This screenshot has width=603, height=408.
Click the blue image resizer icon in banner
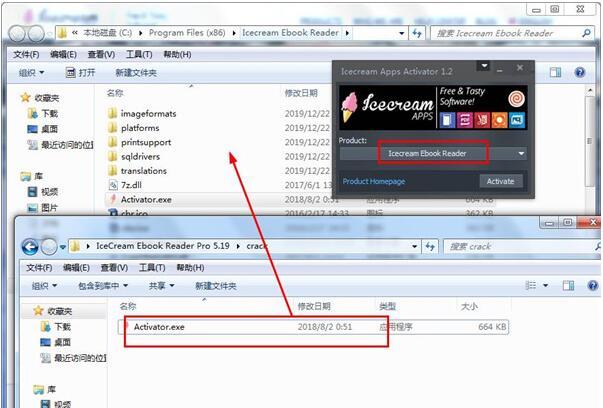click(x=517, y=120)
